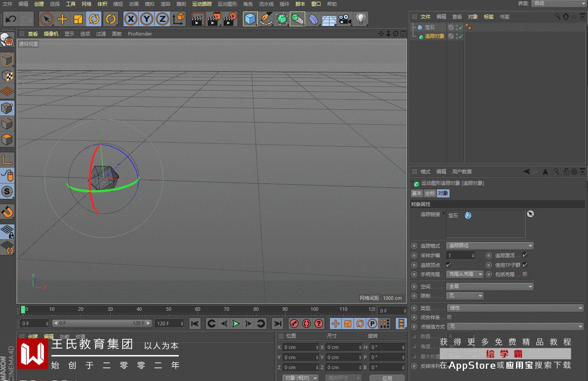Open the Array modeling objects icon
The width and height of the screenshot is (588, 381).
[x=297, y=19]
